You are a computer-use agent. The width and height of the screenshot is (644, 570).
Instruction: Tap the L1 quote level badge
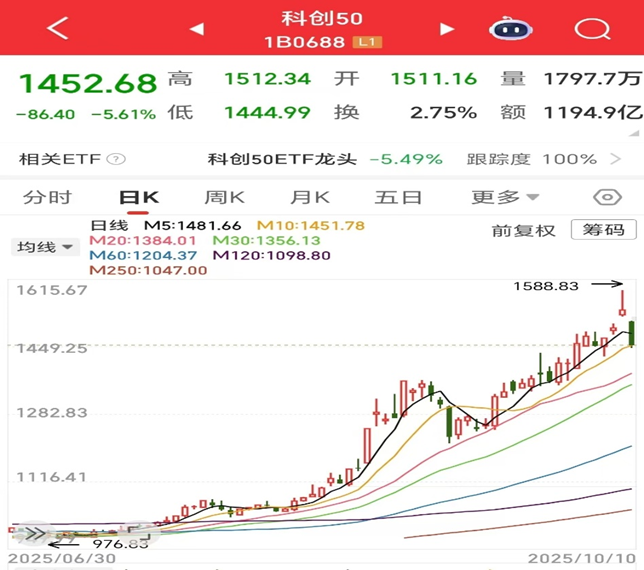point(367,42)
